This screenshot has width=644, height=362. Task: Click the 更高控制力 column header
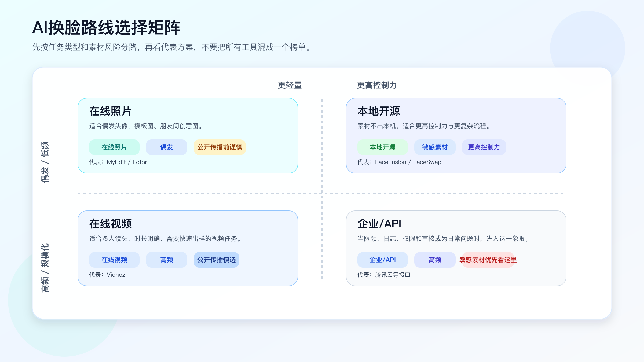tap(377, 85)
